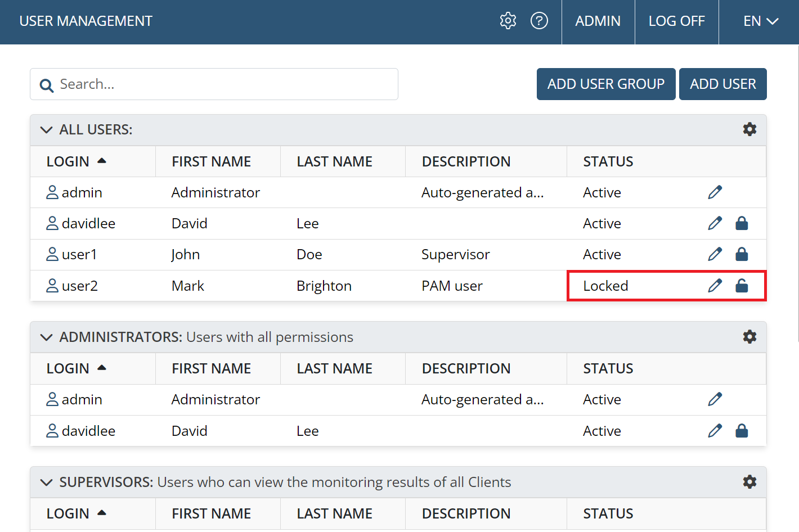Unlock the locked user2 account

(742, 286)
